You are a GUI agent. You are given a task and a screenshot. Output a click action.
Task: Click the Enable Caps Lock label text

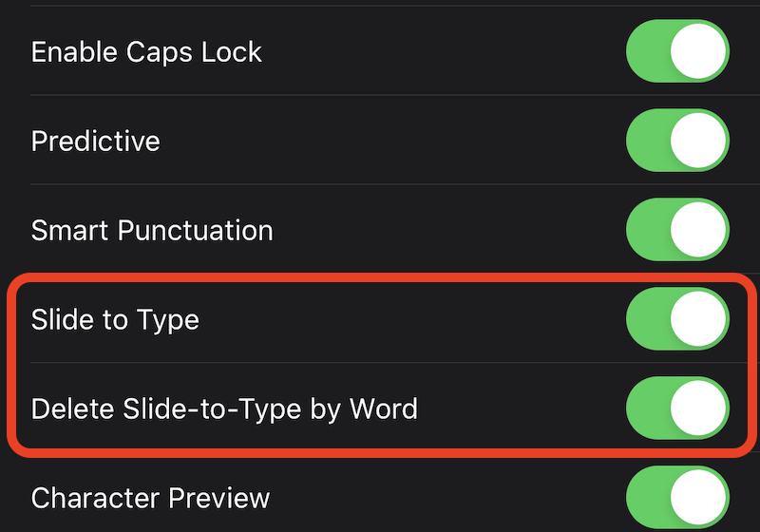[146, 52]
